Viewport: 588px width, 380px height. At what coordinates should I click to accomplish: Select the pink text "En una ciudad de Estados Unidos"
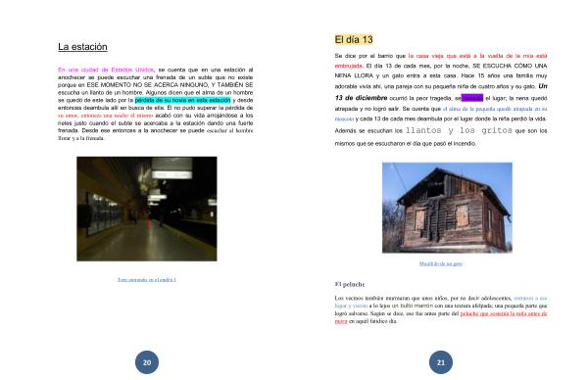pos(106,70)
